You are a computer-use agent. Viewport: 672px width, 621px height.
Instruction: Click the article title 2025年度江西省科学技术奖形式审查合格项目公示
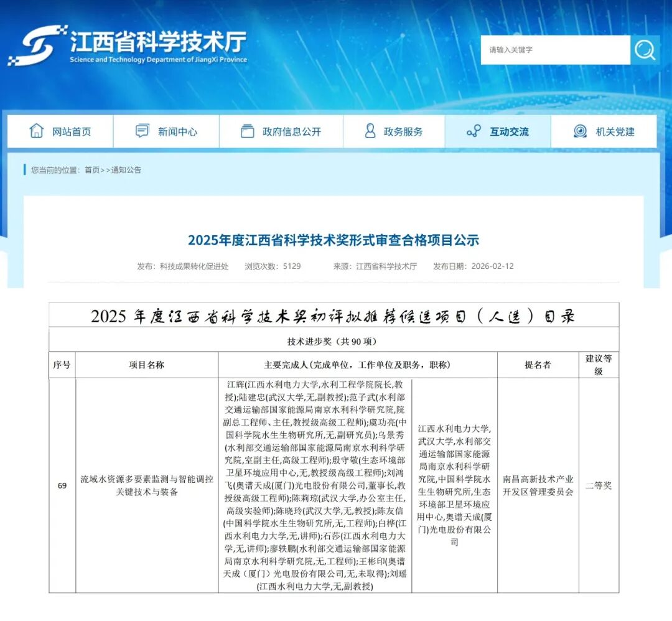click(334, 240)
